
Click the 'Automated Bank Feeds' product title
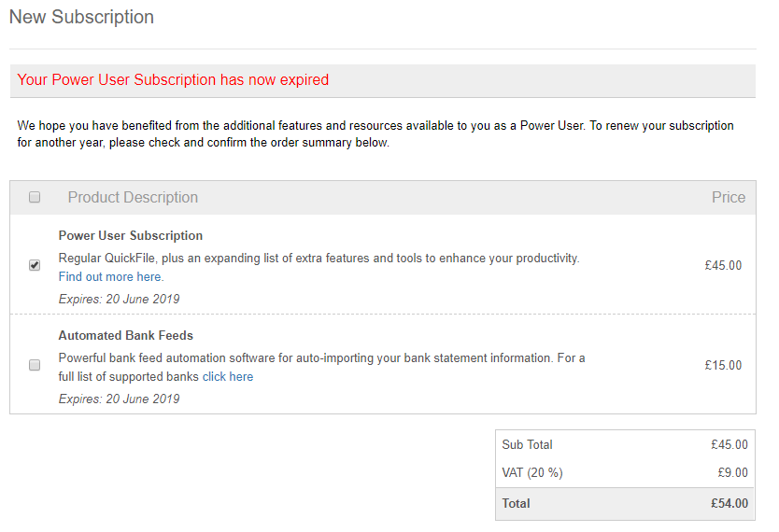click(x=126, y=335)
